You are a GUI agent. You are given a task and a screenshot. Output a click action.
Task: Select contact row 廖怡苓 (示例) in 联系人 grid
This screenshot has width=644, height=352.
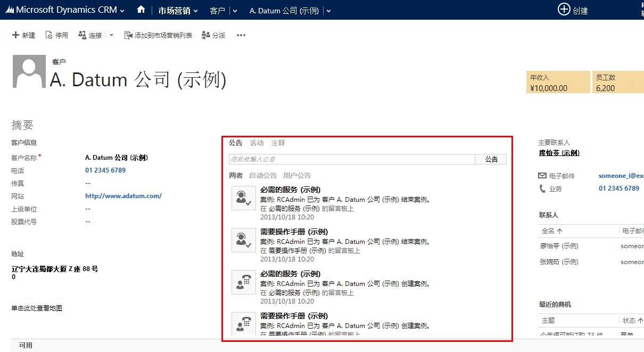pos(559,246)
